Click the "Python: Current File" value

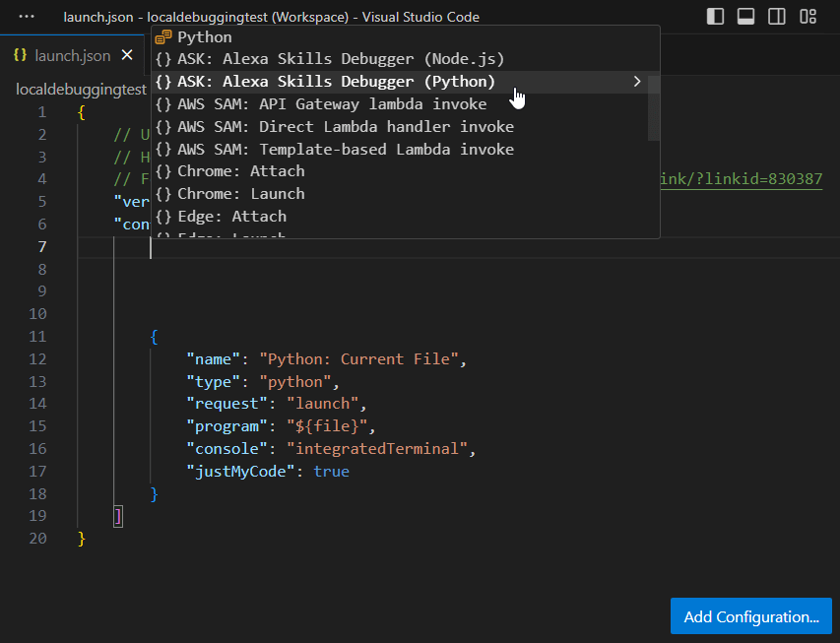pyautogui.click(x=358, y=359)
